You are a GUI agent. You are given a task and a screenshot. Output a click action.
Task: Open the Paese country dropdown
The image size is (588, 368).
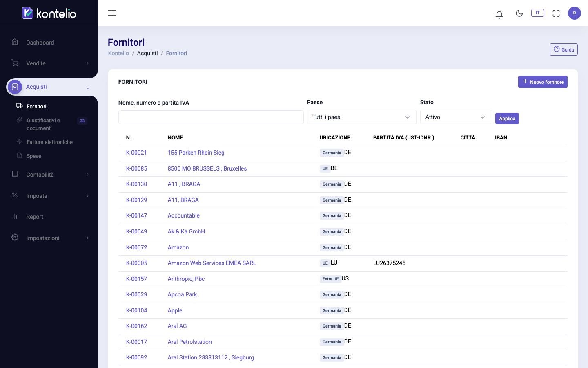coord(362,117)
